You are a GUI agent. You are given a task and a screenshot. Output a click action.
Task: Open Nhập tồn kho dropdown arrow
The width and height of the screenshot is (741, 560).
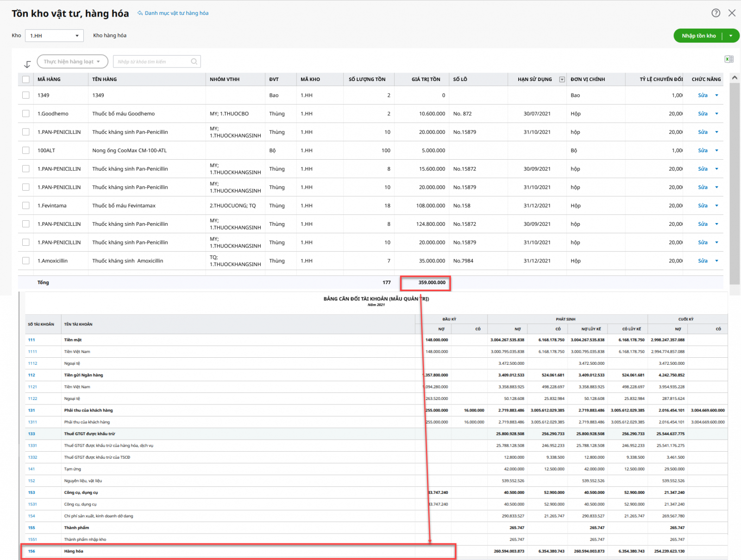731,36
